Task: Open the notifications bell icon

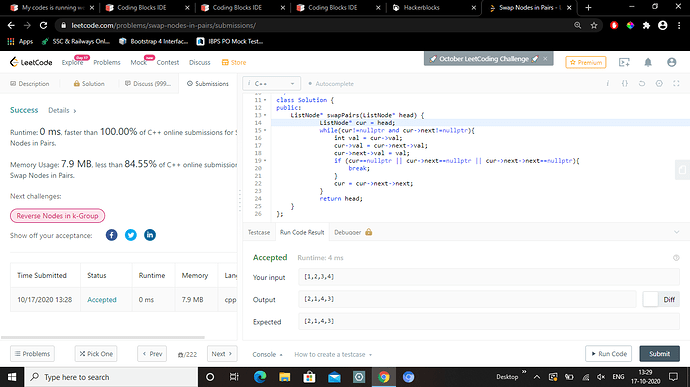Action: 648,63
